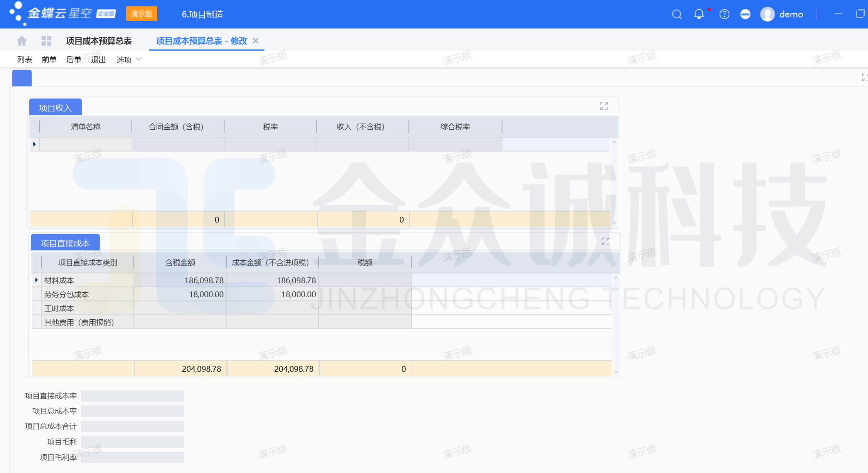Click the 退出 toolbar button
868x473 pixels.
tap(98, 60)
